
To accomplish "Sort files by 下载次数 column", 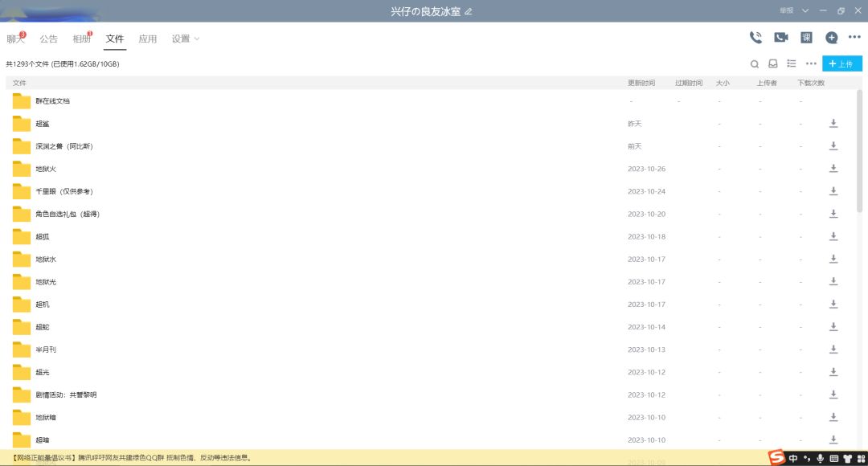I will point(811,83).
